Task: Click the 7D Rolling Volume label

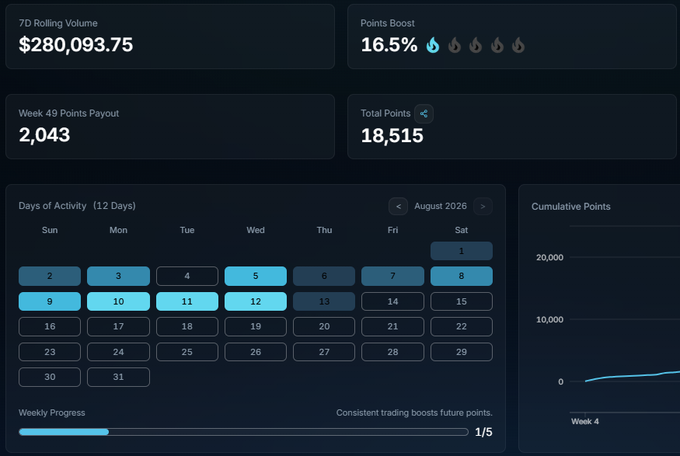Action: click(x=58, y=23)
